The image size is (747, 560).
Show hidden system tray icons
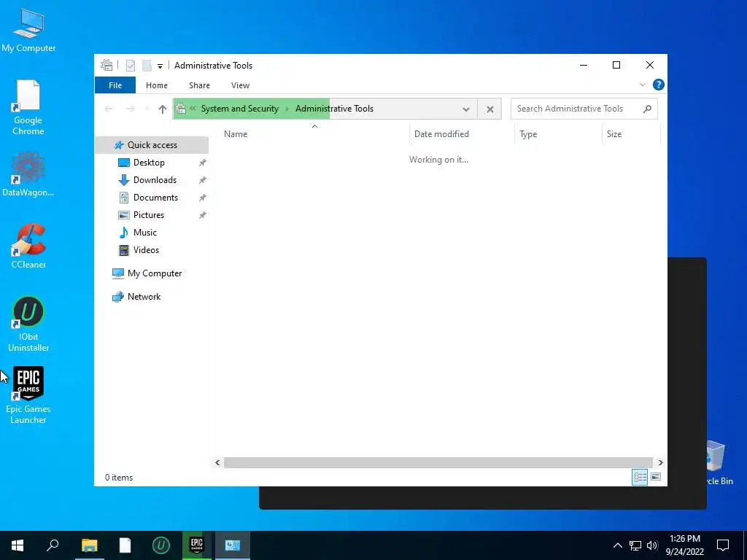[x=617, y=545]
